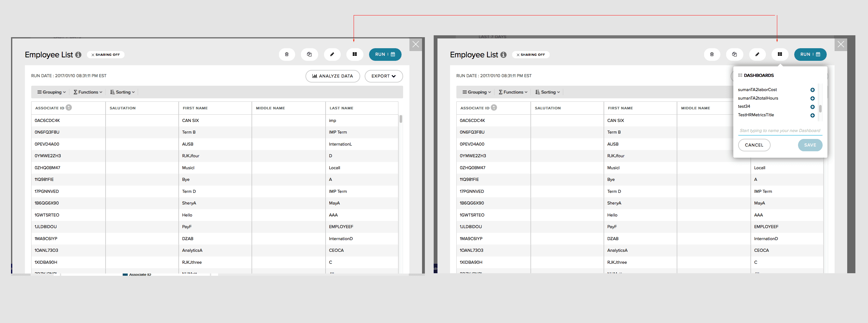868x323 pixels.
Task: Expand Functions dropdown in right window
Action: point(513,92)
